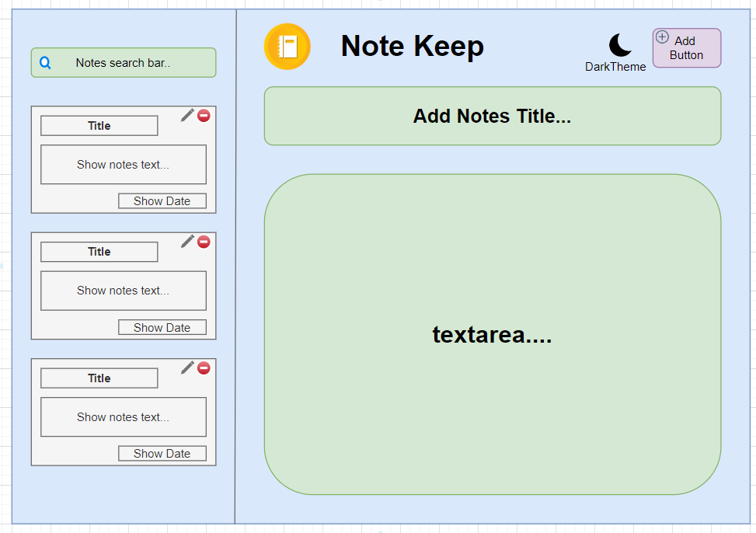Click the magnifier icon in search bar
The height and width of the screenshot is (533, 756).
coord(45,63)
